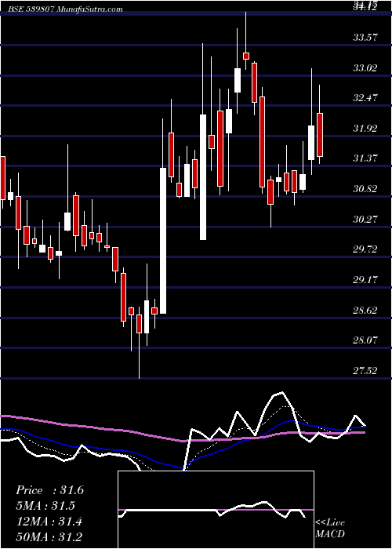Click the 5MA : 31.5 readout
Viewport: 392px width, 549px height.
click(45, 506)
